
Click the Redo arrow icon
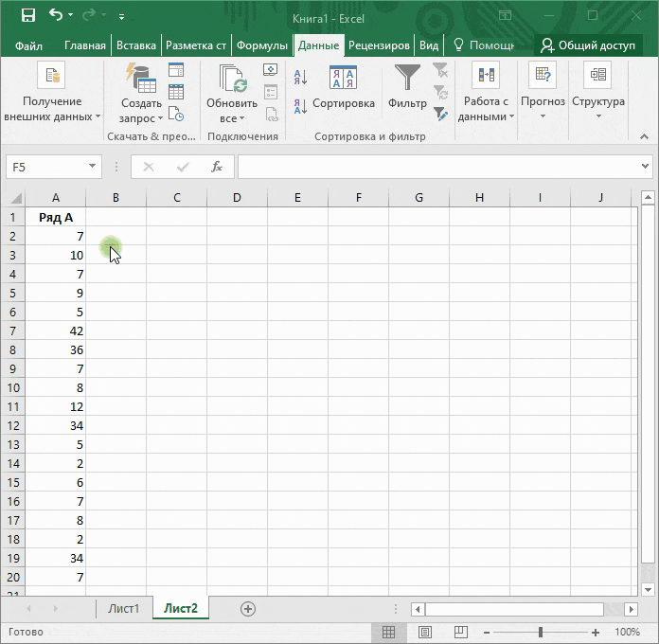coord(89,15)
